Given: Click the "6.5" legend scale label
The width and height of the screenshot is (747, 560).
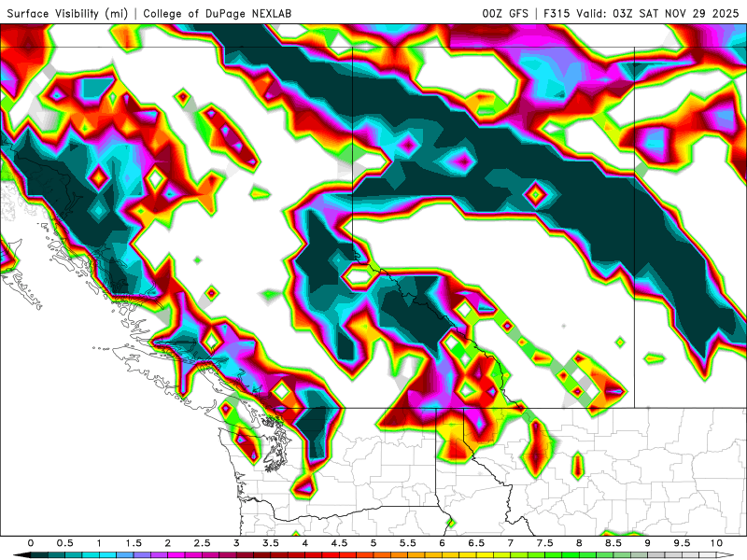Looking at the screenshot, I should tap(476, 543).
